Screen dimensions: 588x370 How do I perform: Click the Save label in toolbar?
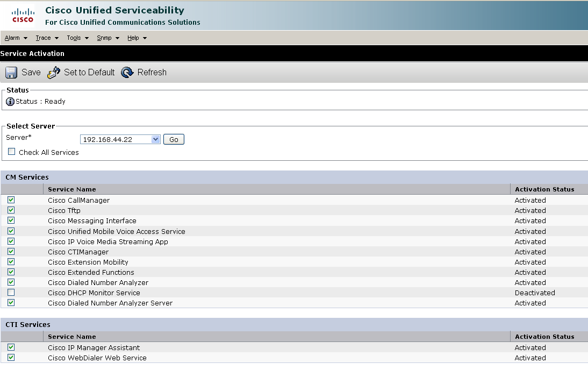(31, 72)
